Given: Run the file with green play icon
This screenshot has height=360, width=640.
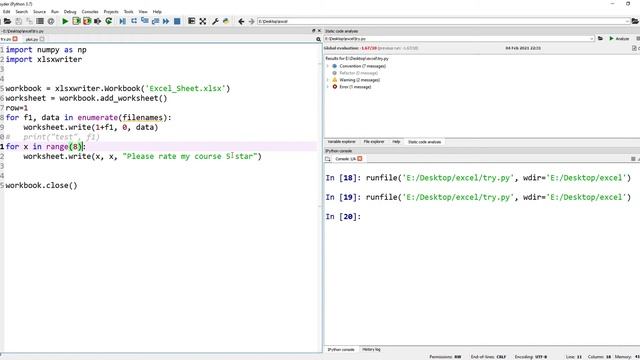Looking at the screenshot, I should tap(65, 21).
